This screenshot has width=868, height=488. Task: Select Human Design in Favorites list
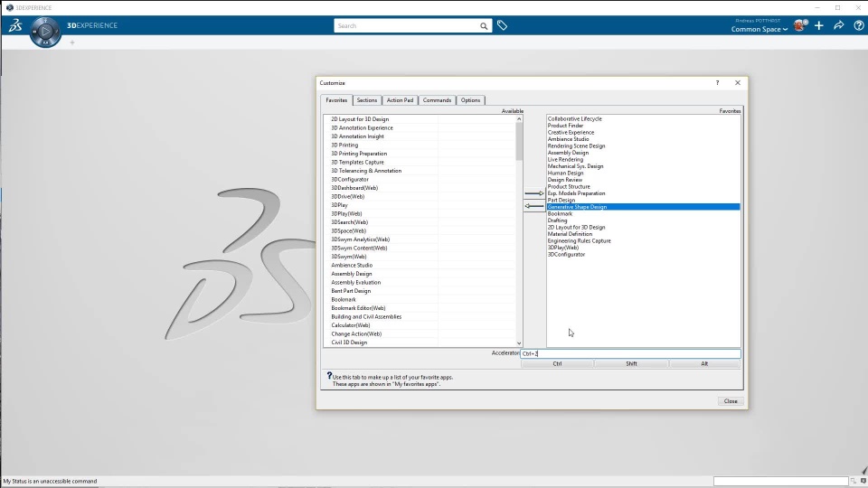point(565,173)
